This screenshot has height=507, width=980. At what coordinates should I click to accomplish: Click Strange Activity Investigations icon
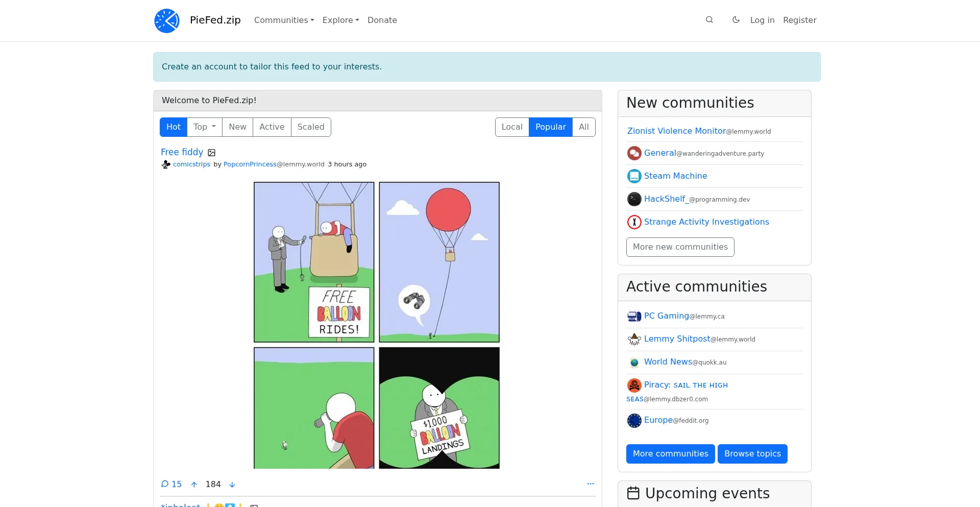click(x=634, y=222)
